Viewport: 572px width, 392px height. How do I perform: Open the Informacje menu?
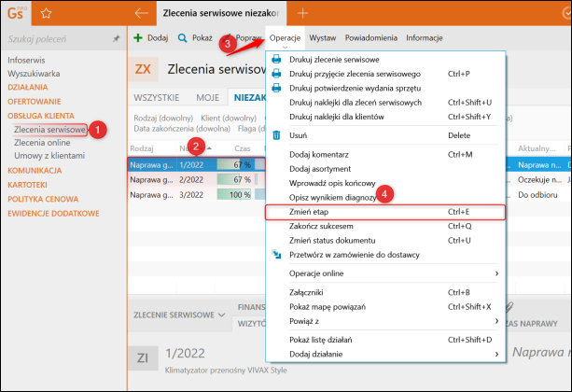(x=425, y=38)
